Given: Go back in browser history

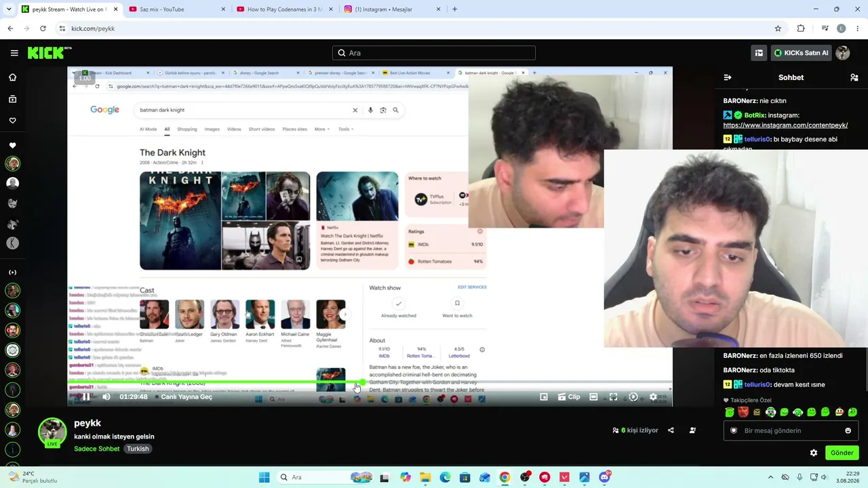Looking at the screenshot, I should [x=10, y=28].
